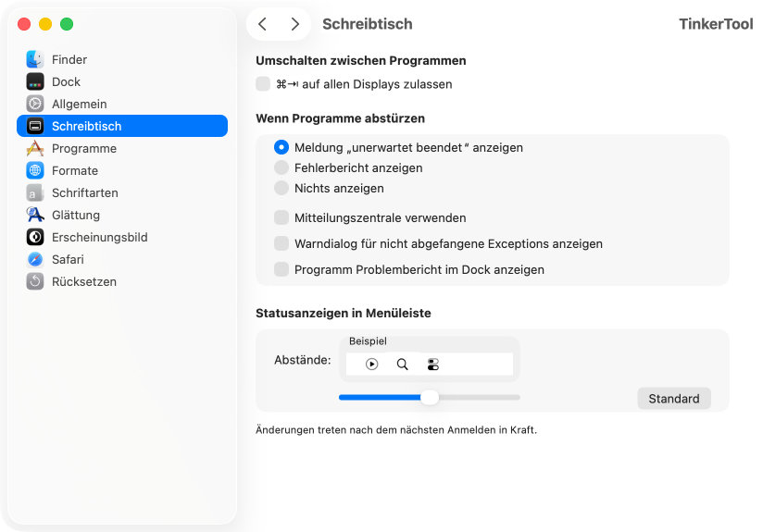This screenshot has width=763, height=532.
Task: Go forward with the right chevron
Action: 294,24
